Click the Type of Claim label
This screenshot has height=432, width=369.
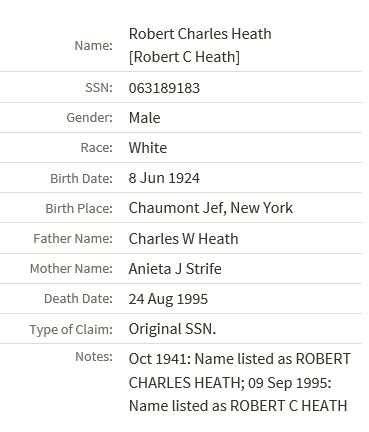[71, 330]
